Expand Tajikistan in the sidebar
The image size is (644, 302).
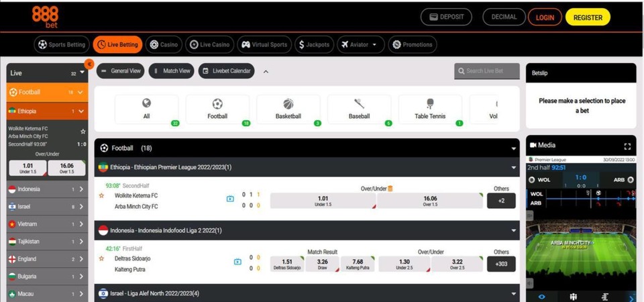(47, 242)
